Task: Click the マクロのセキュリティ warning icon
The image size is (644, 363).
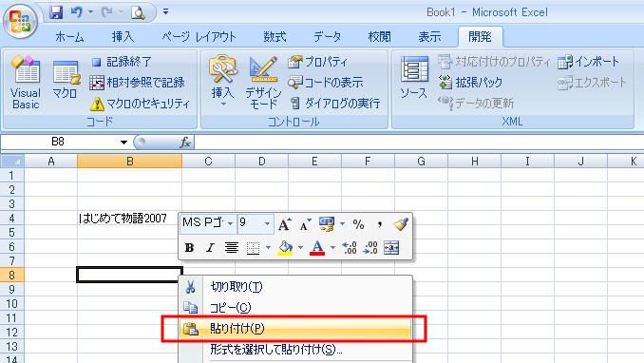Action: [x=97, y=104]
